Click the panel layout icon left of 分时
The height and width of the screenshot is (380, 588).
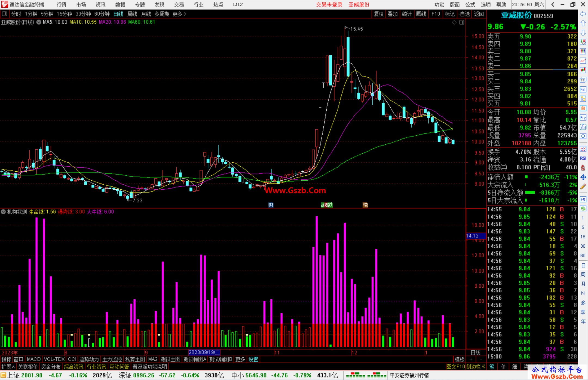click(x=5, y=14)
